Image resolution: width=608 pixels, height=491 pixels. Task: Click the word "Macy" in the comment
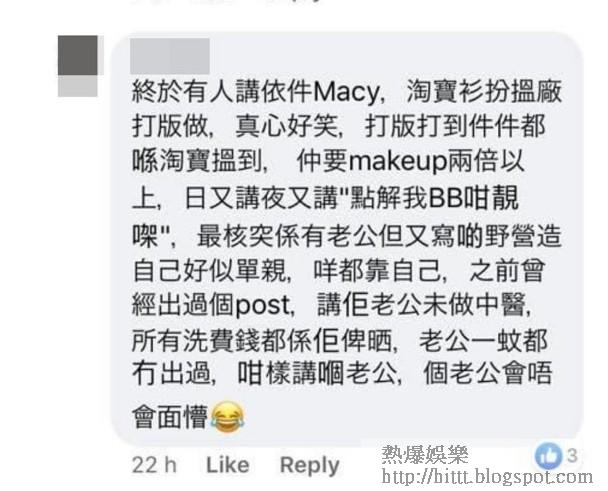click(x=346, y=93)
